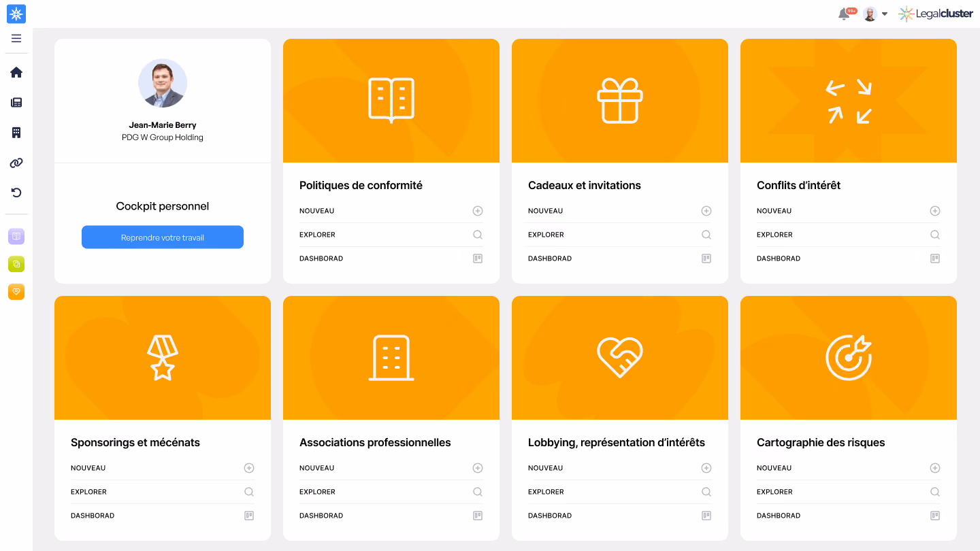Open dashboard icon for Cartographie des risques

[x=935, y=516]
